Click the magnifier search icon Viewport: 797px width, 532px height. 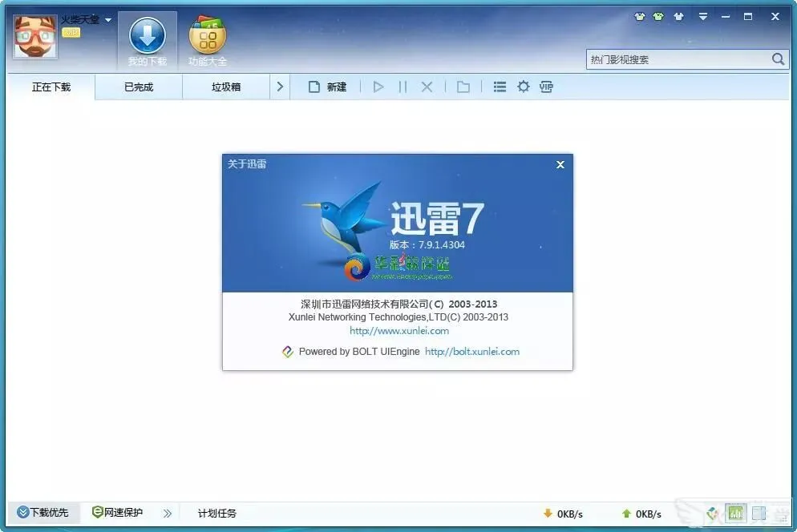(779, 59)
